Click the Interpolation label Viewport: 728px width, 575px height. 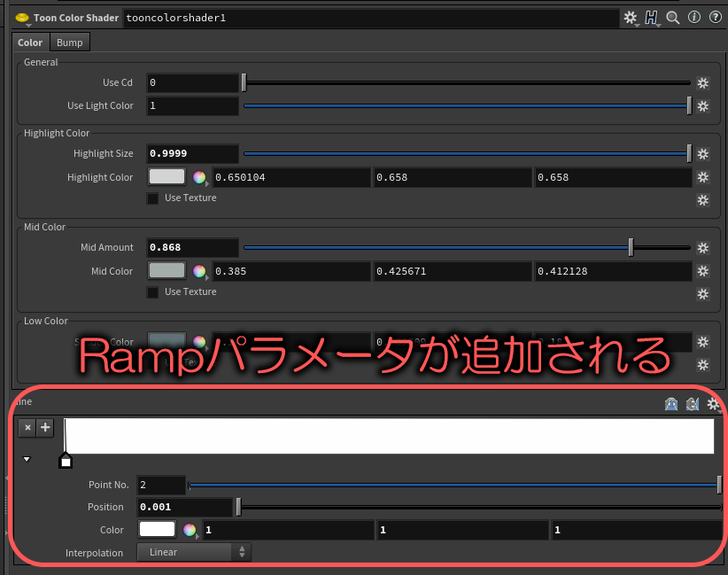coord(94,553)
